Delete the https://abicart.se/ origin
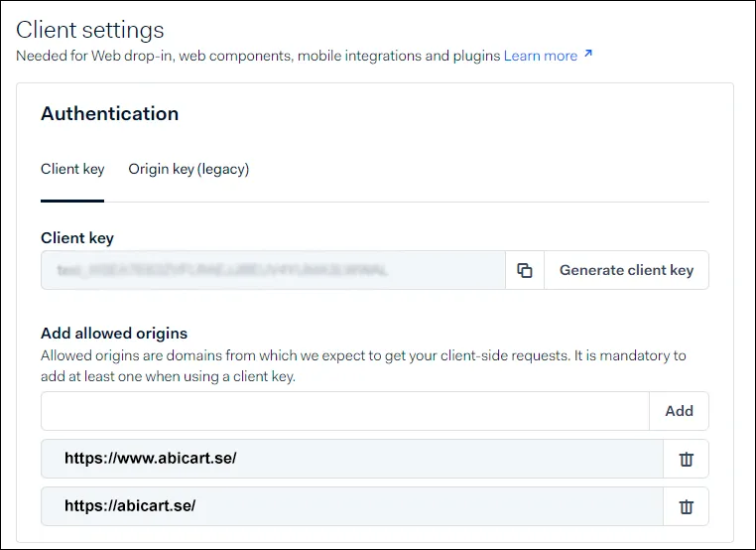 pyautogui.click(x=687, y=506)
